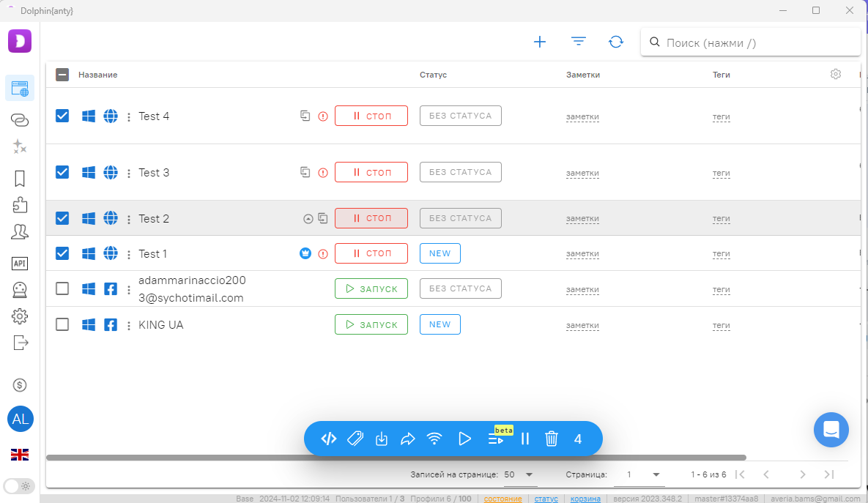Click the refresh profiles icon
The width and height of the screenshot is (868, 503).
point(616,42)
